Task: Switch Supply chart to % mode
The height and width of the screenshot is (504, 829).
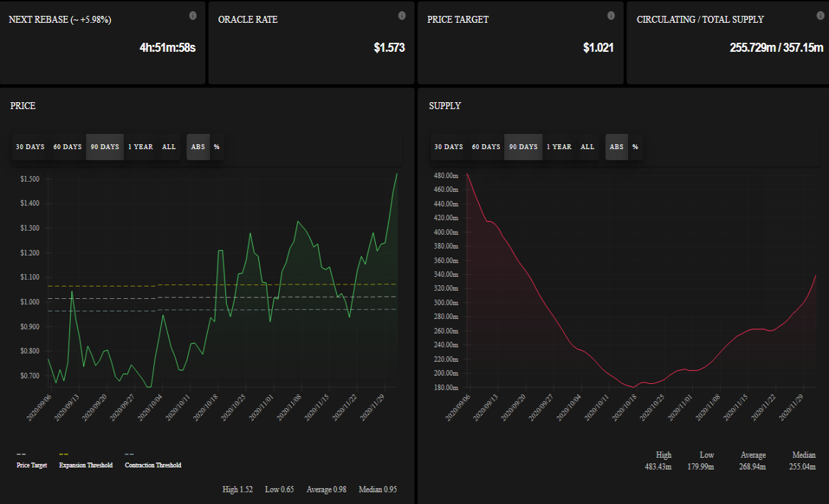Action: [x=635, y=147]
